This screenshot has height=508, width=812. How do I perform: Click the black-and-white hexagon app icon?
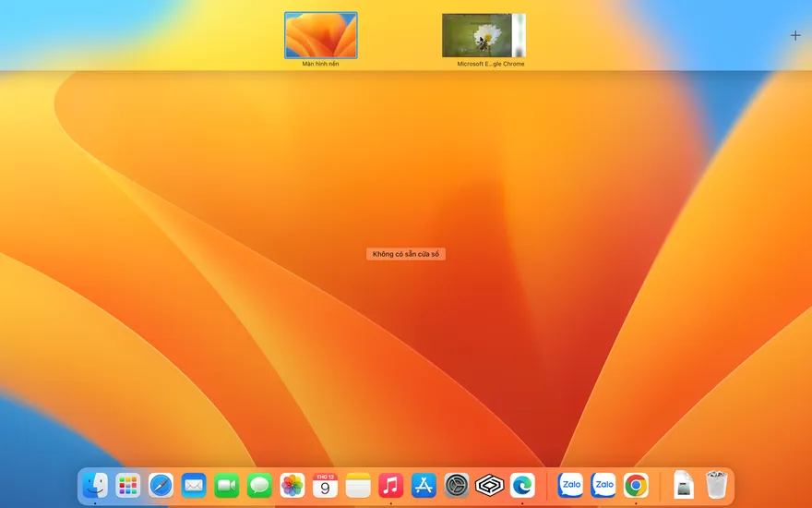(x=489, y=486)
